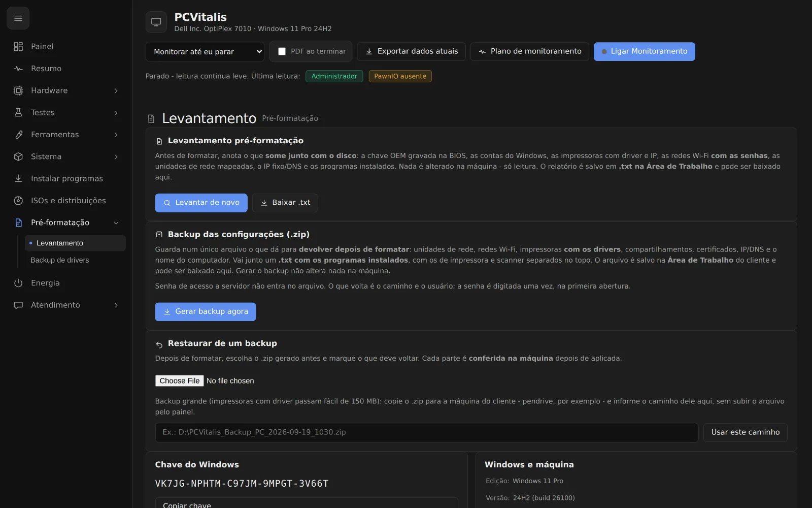Expand the Hardware menu chevron
This screenshot has height=508, width=812.
click(116, 90)
